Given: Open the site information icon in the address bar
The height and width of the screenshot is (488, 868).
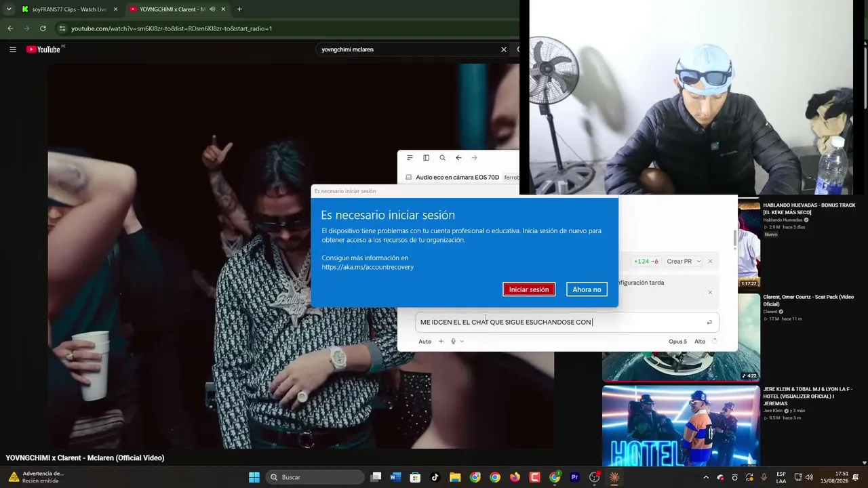Looking at the screenshot, I should click(x=62, y=28).
